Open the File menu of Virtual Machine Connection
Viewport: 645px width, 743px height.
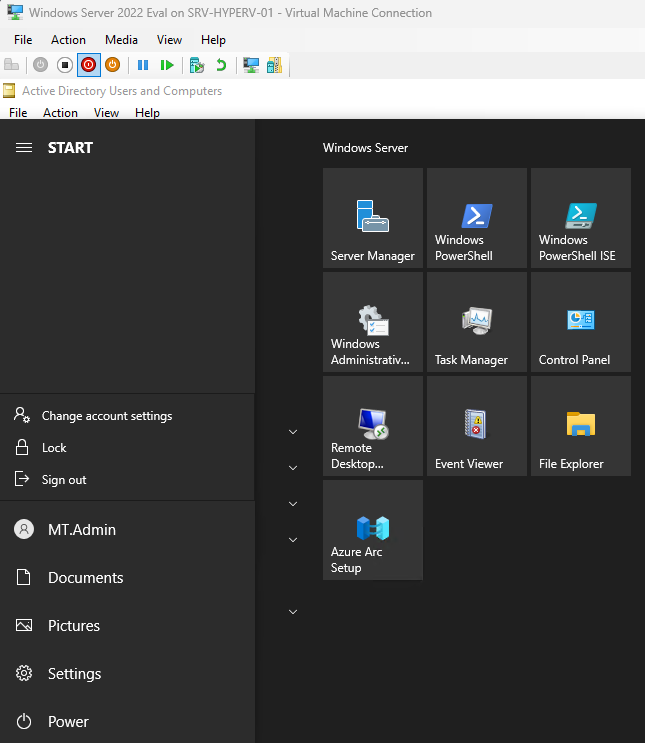pyautogui.click(x=23, y=40)
